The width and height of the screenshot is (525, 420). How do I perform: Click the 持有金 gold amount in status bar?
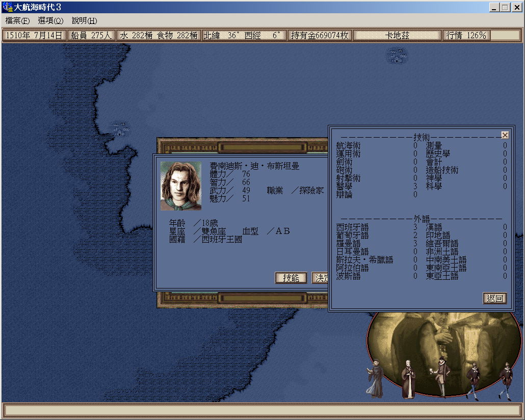(320, 35)
